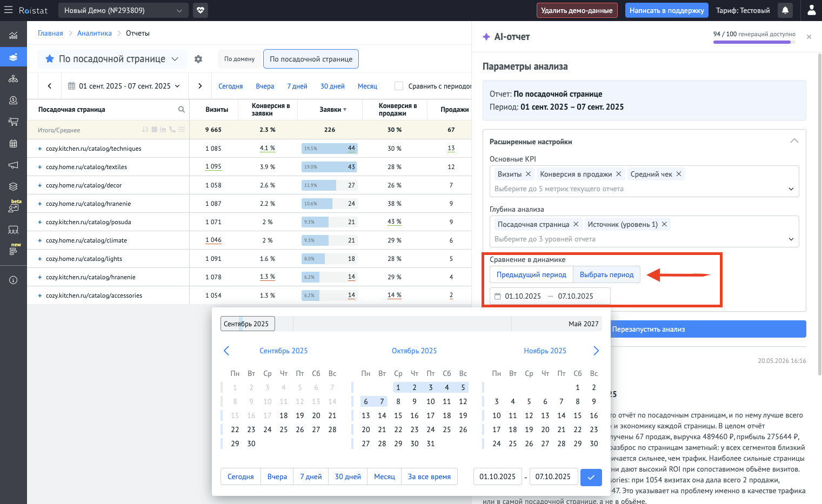Remove the Источник (уровень 1) chip
Viewport: 822px width, 504px height.
[x=664, y=224]
